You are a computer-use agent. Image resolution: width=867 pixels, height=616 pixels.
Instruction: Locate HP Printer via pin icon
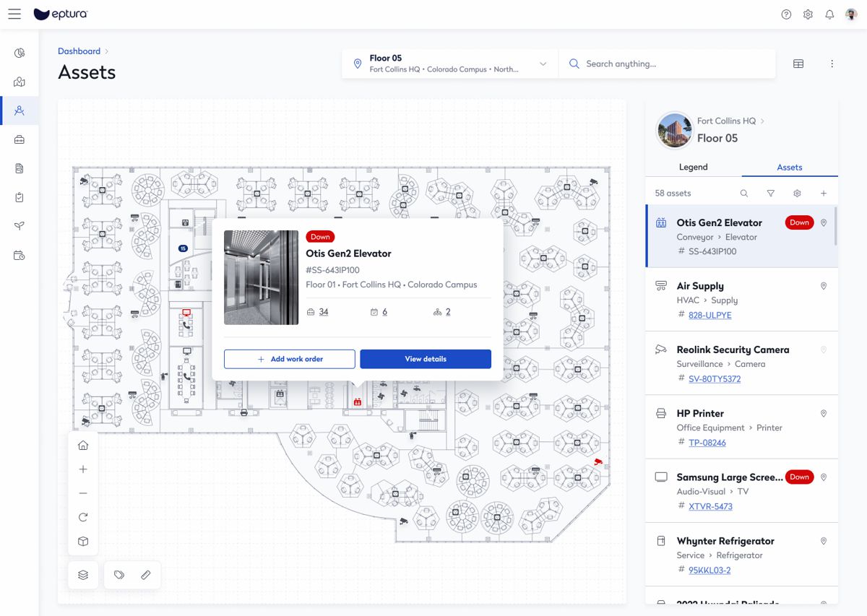[x=823, y=414]
